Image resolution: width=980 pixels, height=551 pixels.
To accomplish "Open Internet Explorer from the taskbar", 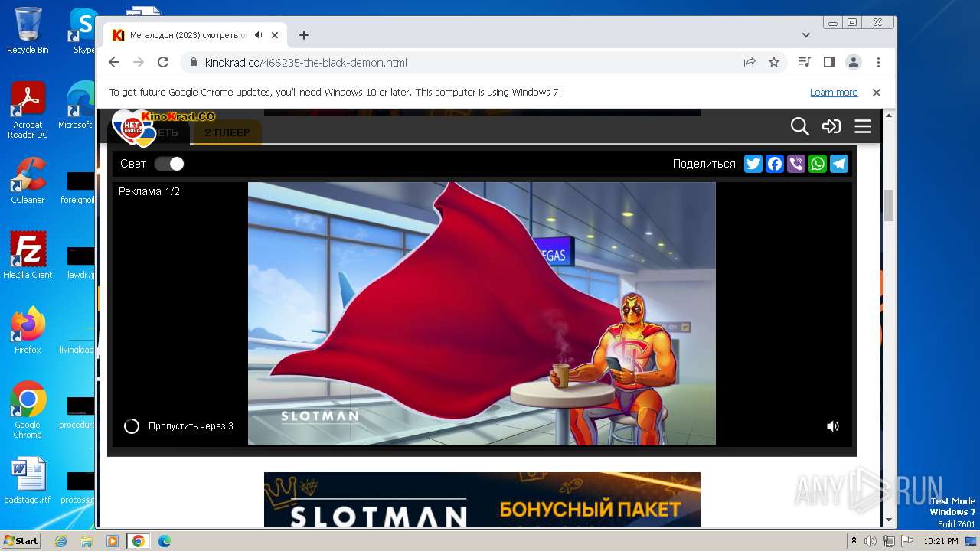I will 61,541.
